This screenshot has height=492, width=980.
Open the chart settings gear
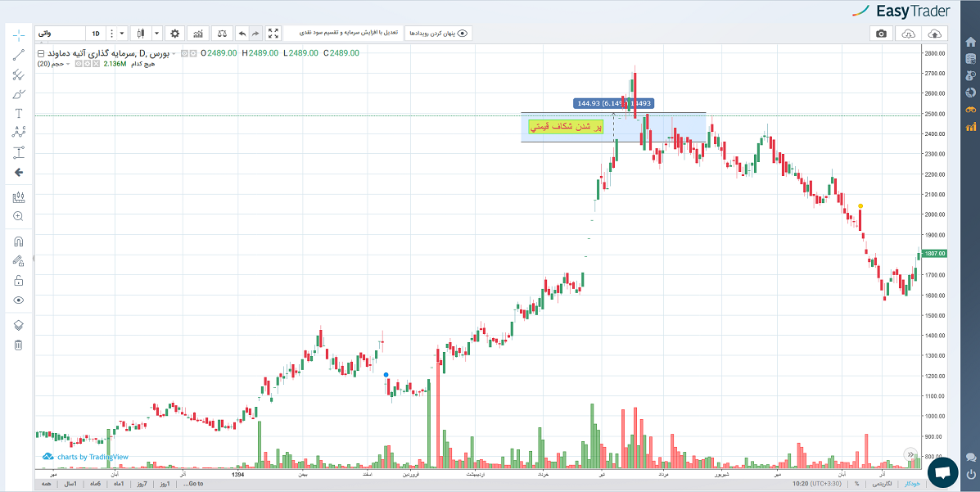pos(174,34)
